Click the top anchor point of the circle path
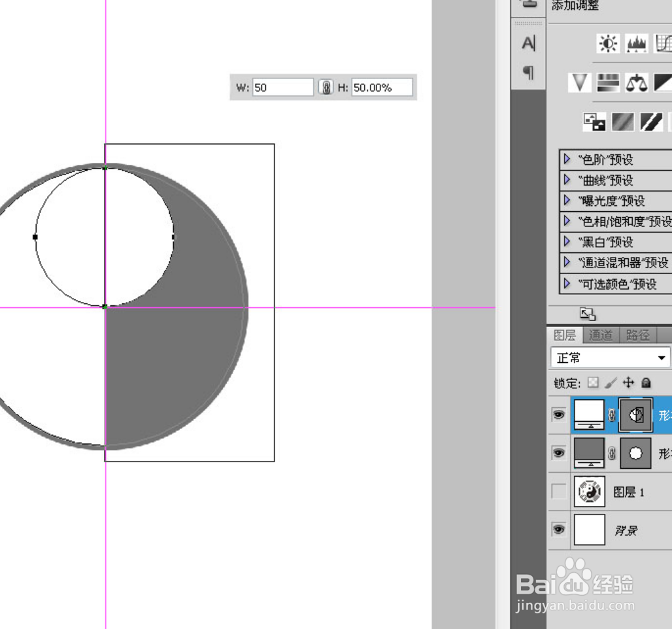The image size is (672, 629). 105,167
